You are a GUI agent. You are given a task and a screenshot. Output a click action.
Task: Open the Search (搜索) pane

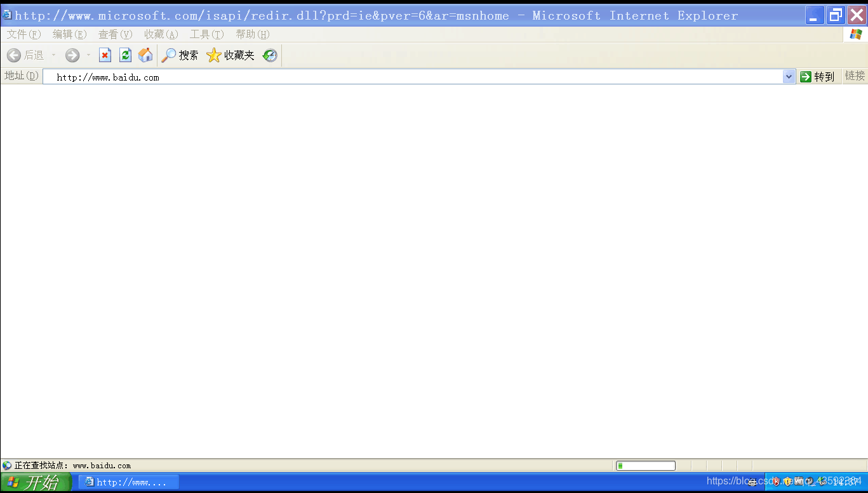180,56
